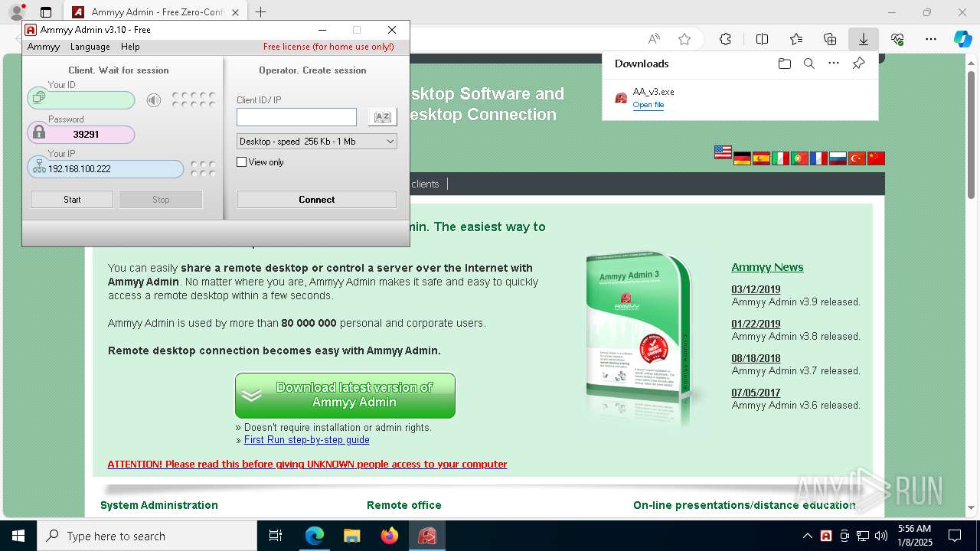Open the notification center
The height and width of the screenshot is (551, 980).
[955, 536]
